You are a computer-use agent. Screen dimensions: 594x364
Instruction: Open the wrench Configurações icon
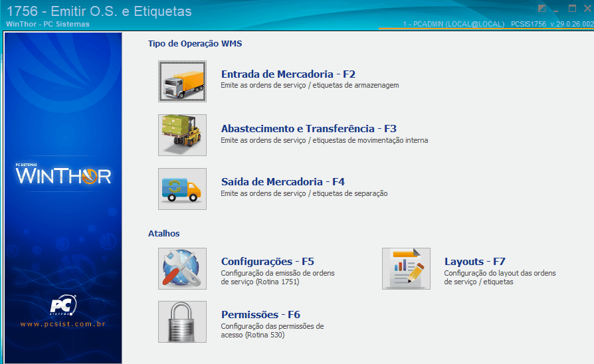click(x=182, y=268)
